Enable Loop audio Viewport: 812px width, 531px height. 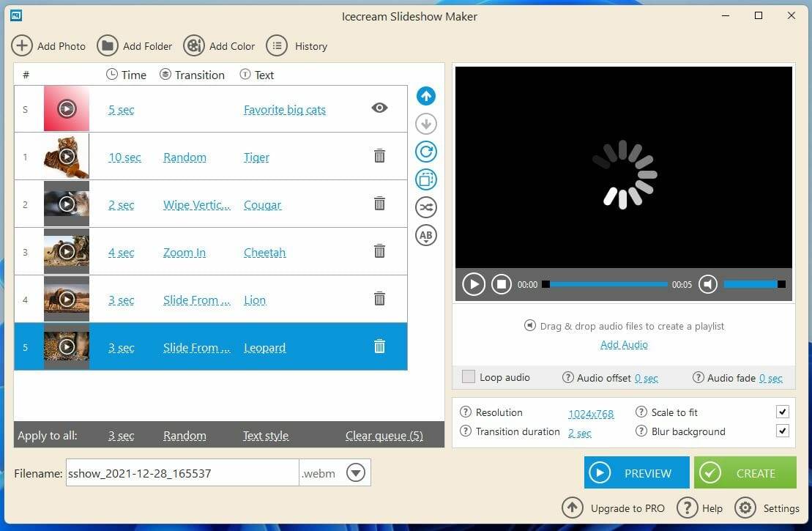pos(469,376)
